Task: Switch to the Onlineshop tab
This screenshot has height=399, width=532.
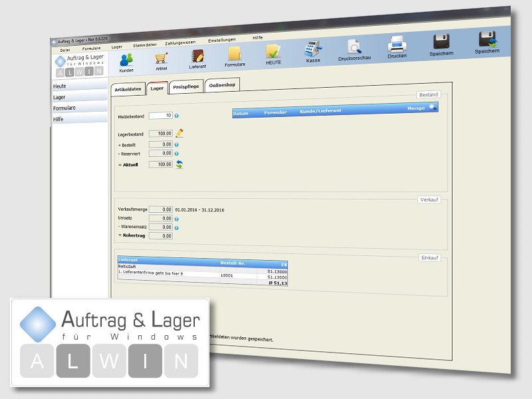Action: pyautogui.click(x=222, y=85)
